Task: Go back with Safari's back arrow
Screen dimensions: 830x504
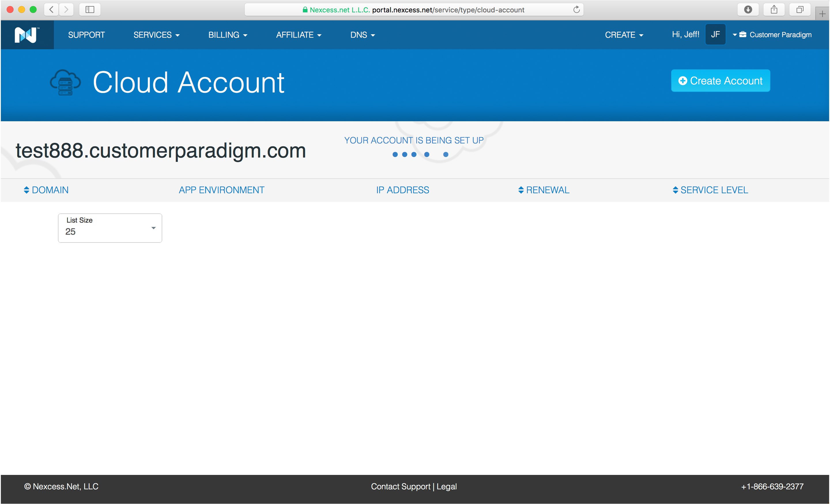Action: click(x=51, y=10)
